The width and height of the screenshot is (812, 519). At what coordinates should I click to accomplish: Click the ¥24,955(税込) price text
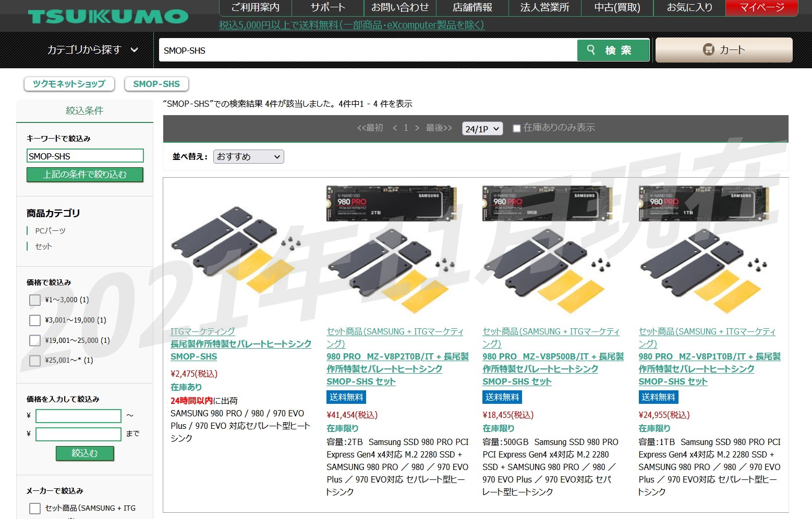[x=664, y=415]
